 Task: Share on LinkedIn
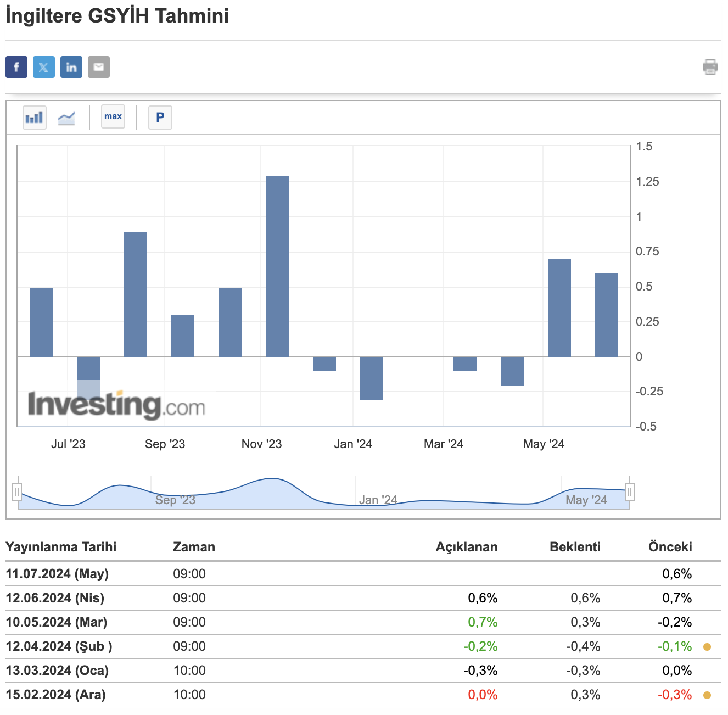click(71, 67)
